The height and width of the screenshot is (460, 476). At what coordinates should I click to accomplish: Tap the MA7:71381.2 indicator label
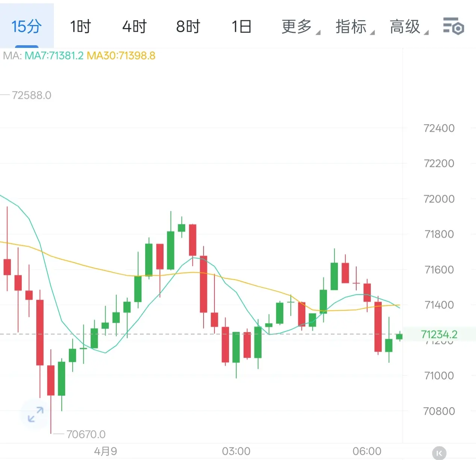(x=54, y=56)
